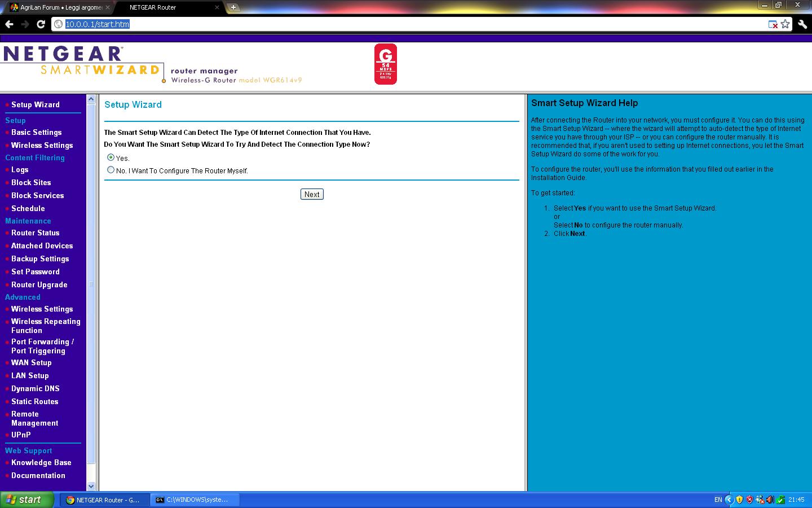Viewport: 812px width, 508px height.
Task: Click the blocked pop-up icon in address bar
Action: pyautogui.click(x=773, y=24)
